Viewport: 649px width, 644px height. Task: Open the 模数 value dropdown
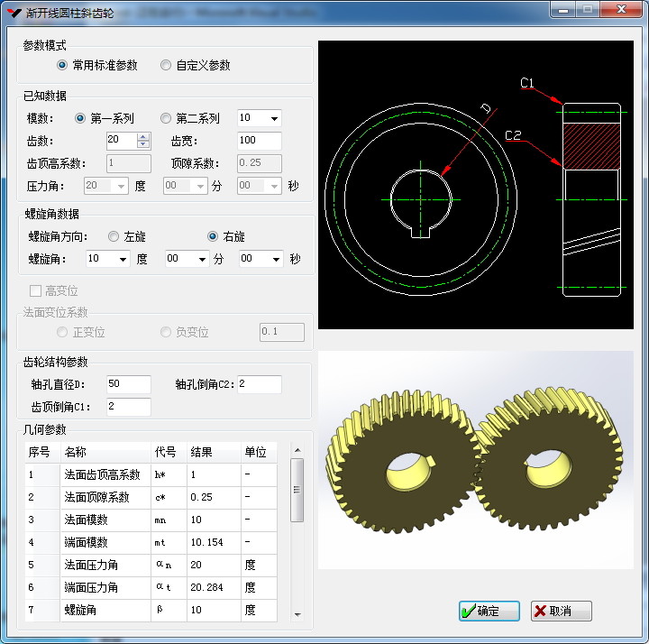point(274,118)
